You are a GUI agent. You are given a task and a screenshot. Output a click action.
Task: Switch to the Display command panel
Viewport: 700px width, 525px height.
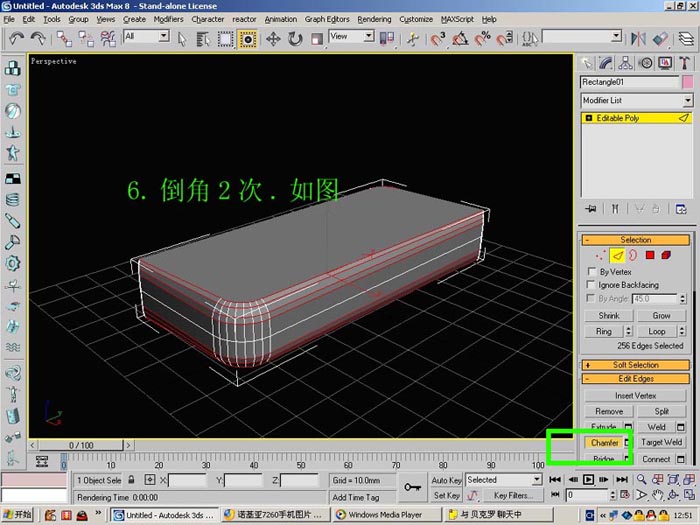(x=665, y=63)
